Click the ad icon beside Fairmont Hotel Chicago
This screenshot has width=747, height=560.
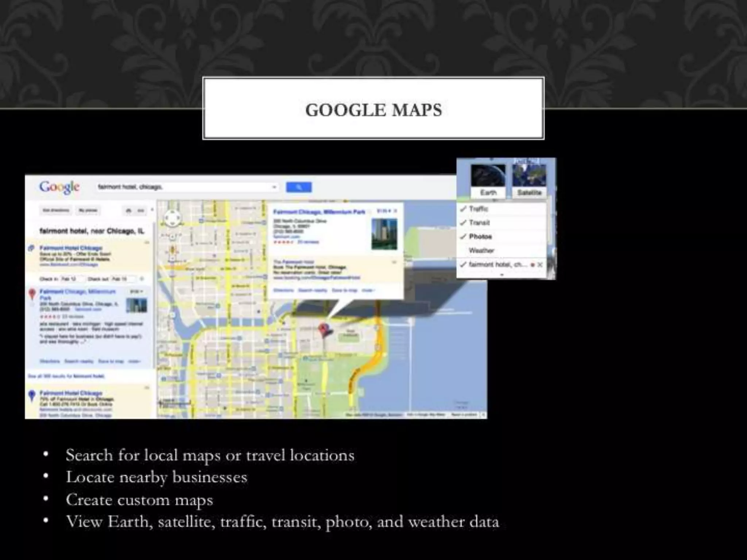point(31,248)
